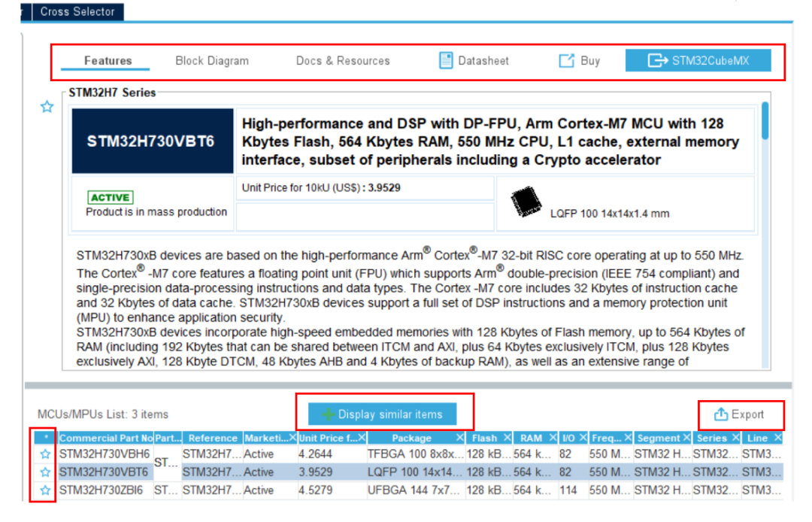Toggle favorite star for STM32H730ZBI6 row
This screenshot has width=812, height=522.
pos(46,490)
